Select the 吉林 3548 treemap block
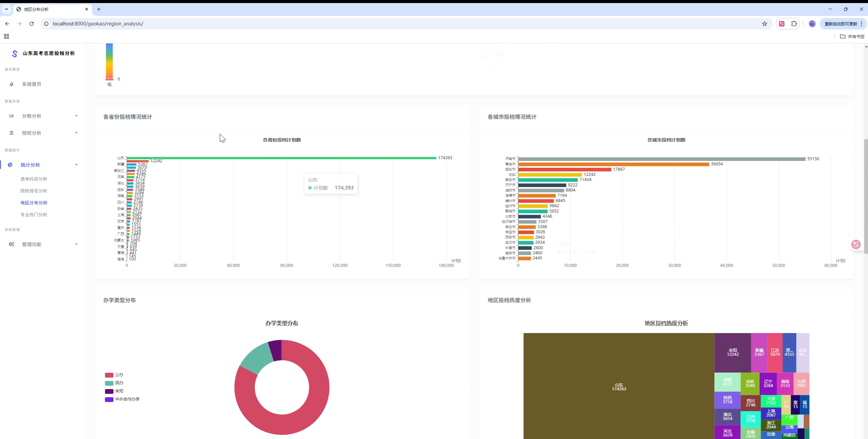This screenshot has width=868, height=439. click(750, 384)
